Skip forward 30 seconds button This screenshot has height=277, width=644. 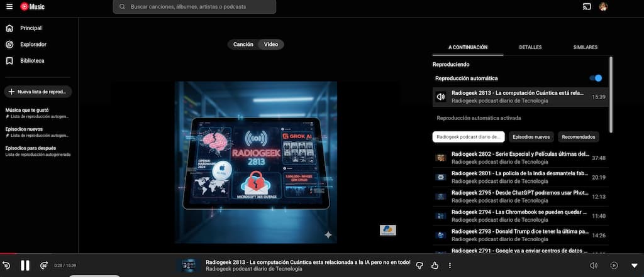(44, 265)
